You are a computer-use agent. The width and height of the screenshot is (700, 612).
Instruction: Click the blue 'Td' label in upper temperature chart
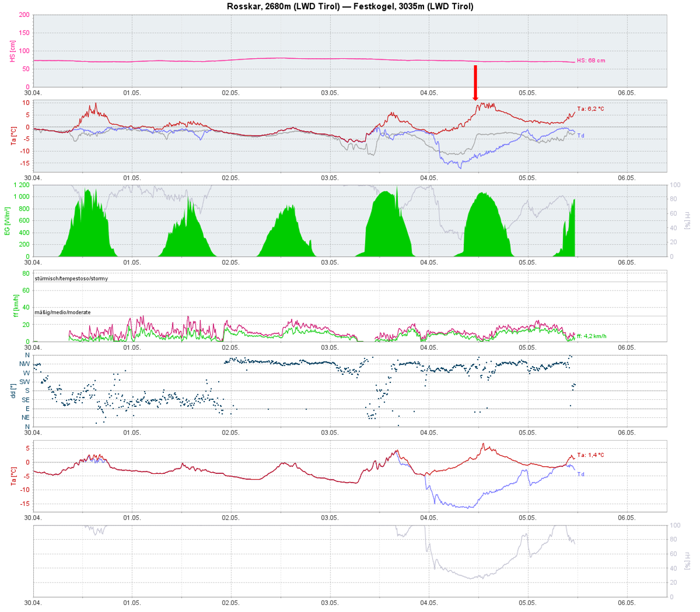(x=581, y=135)
